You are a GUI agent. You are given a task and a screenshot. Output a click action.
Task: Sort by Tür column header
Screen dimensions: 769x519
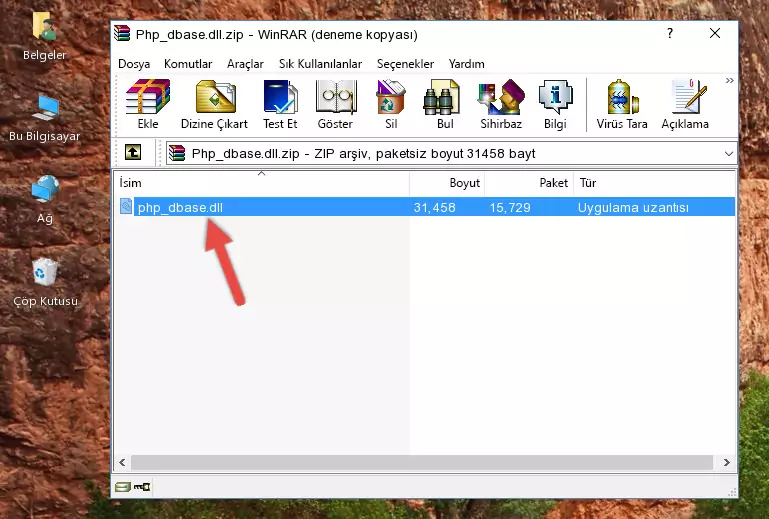pos(654,183)
